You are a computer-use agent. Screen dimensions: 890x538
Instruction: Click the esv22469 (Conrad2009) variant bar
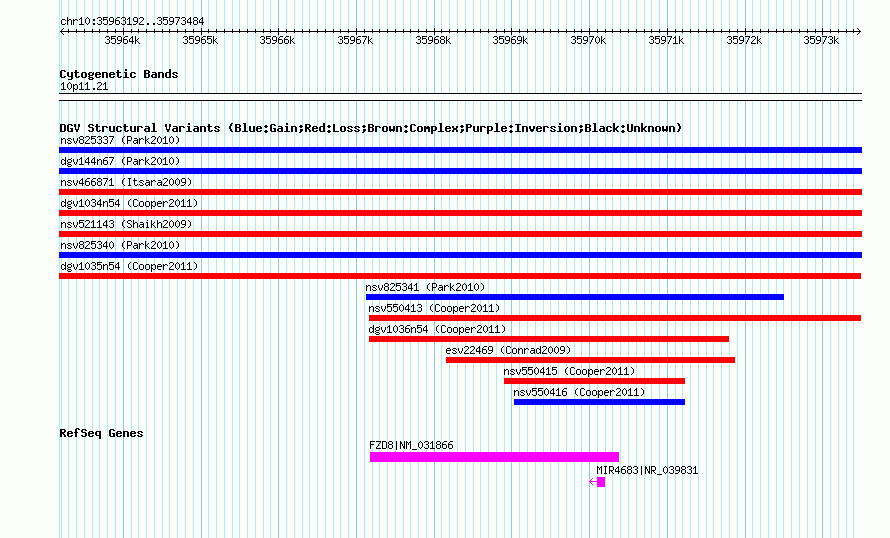[590, 360]
